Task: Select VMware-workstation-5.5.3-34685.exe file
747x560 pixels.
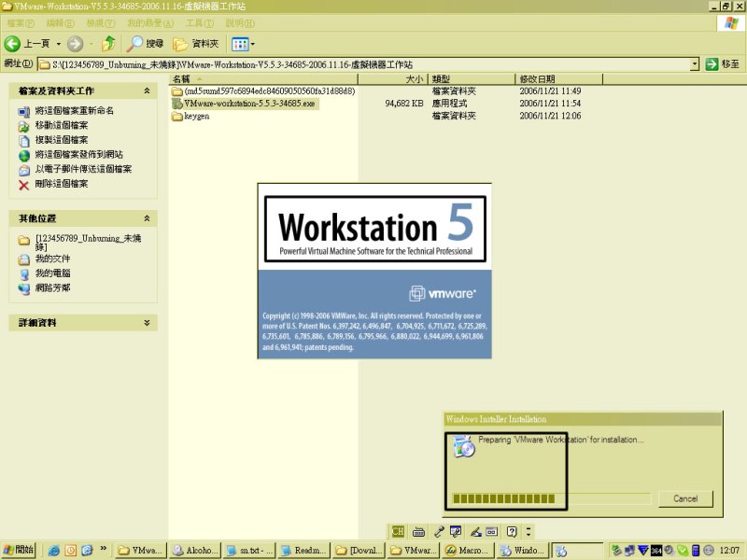Action: tap(244, 104)
